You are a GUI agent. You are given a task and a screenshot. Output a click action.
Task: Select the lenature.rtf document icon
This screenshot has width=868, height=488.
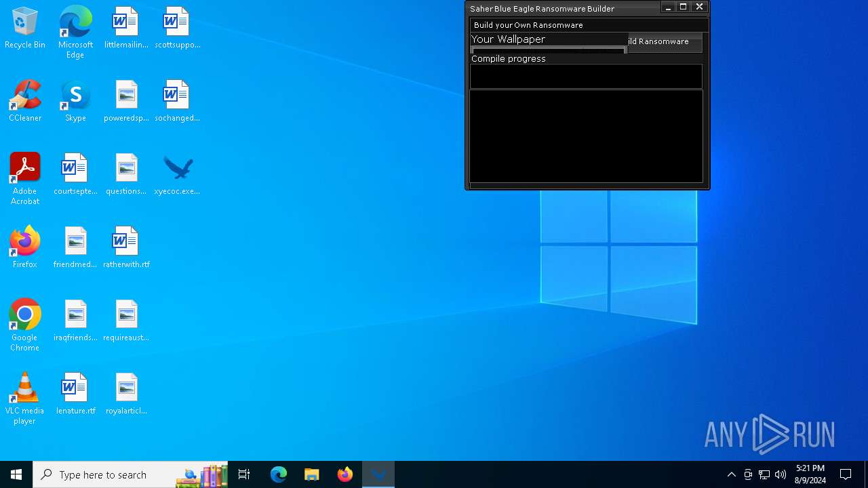[75, 394]
